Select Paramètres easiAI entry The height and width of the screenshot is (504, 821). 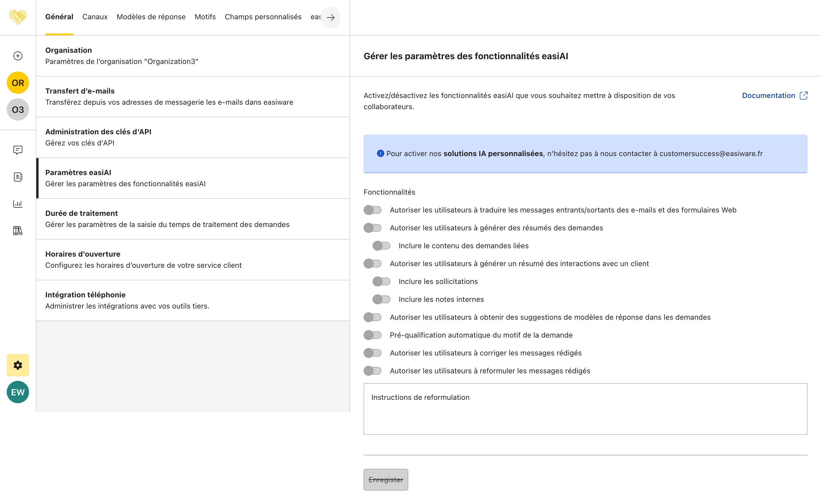(x=193, y=178)
